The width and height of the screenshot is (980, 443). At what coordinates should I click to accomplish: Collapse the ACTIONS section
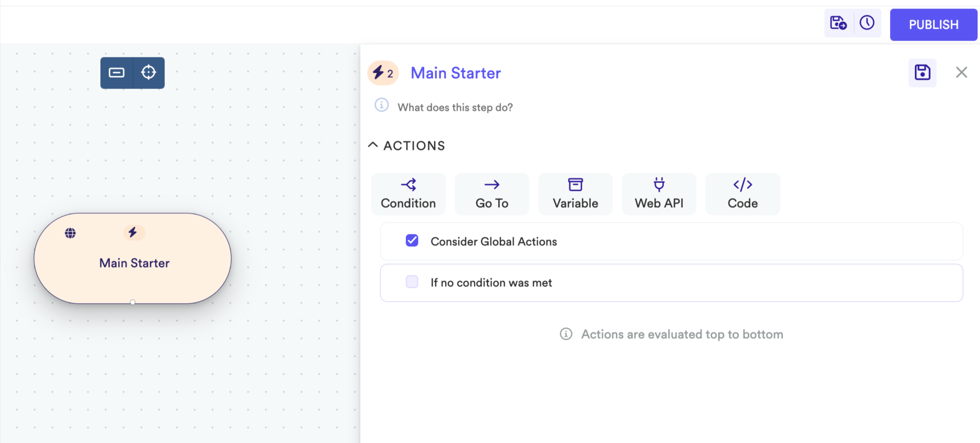point(373,145)
